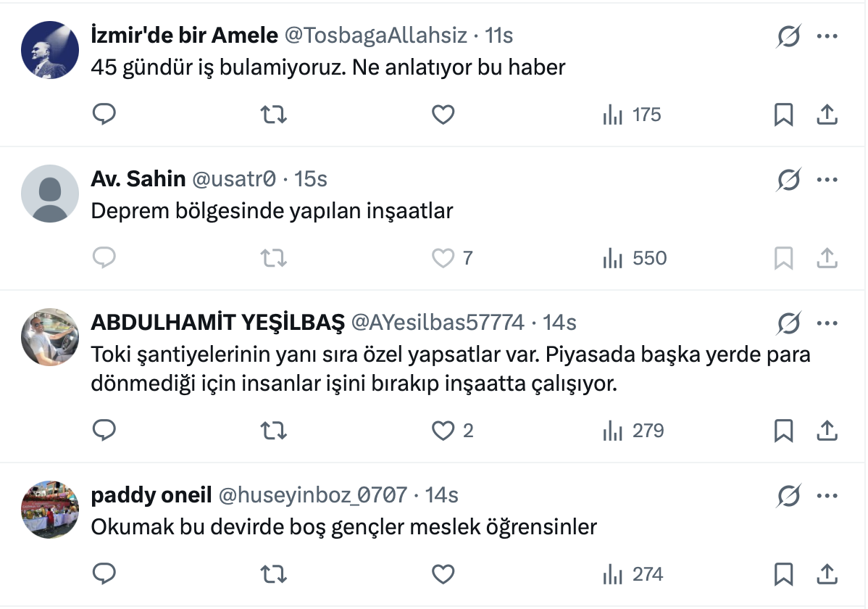Click Grok icon on Av. Sahin's tweet
This screenshot has height=609, width=868.
coord(788,179)
